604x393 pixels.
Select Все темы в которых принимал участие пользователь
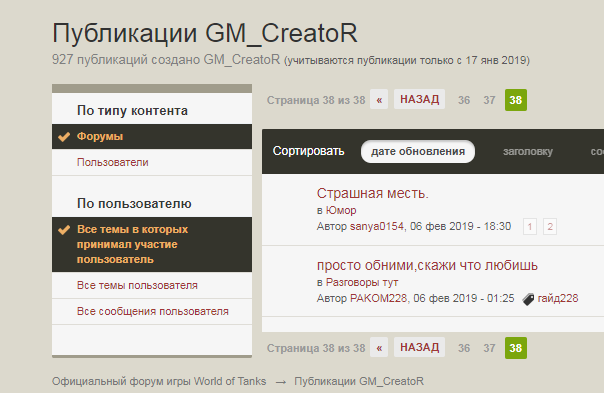(x=152, y=244)
